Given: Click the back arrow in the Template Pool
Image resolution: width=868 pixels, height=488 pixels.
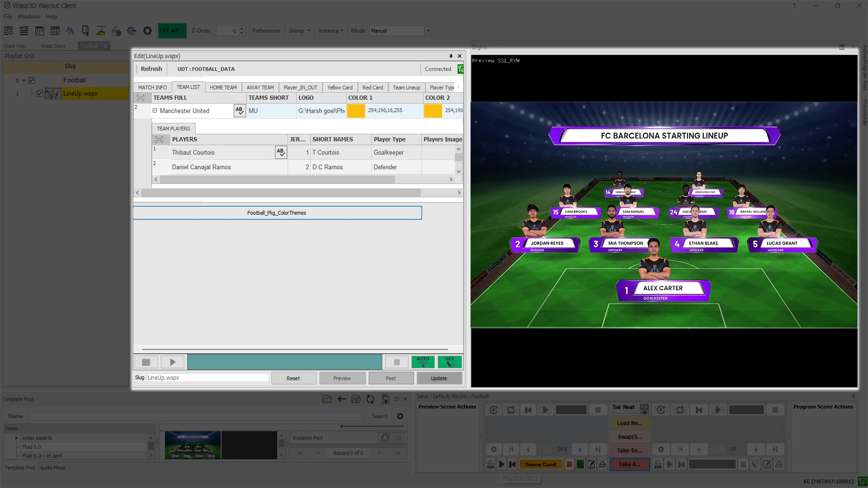Looking at the screenshot, I should pos(342,399).
